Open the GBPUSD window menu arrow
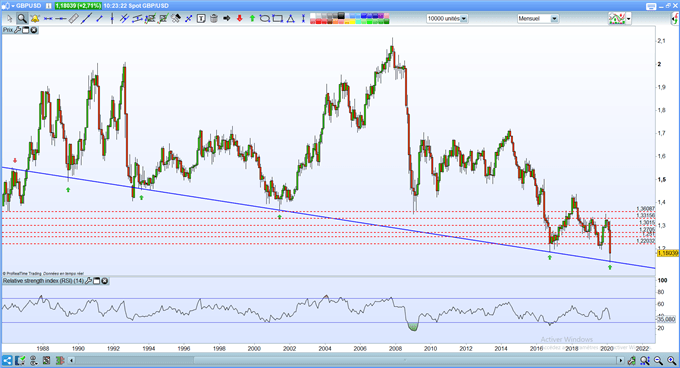The image size is (680, 368). click(x=13, y=6)
